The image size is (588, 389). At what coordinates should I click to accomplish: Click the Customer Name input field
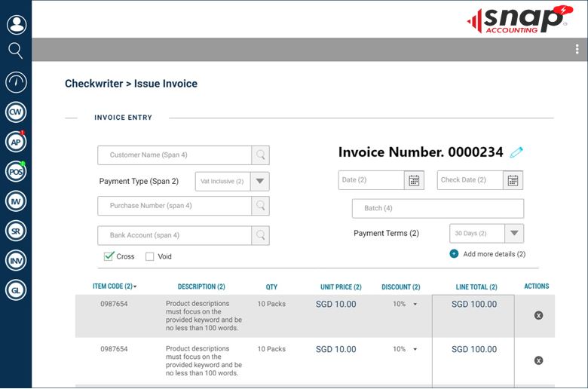coord(175,155)
